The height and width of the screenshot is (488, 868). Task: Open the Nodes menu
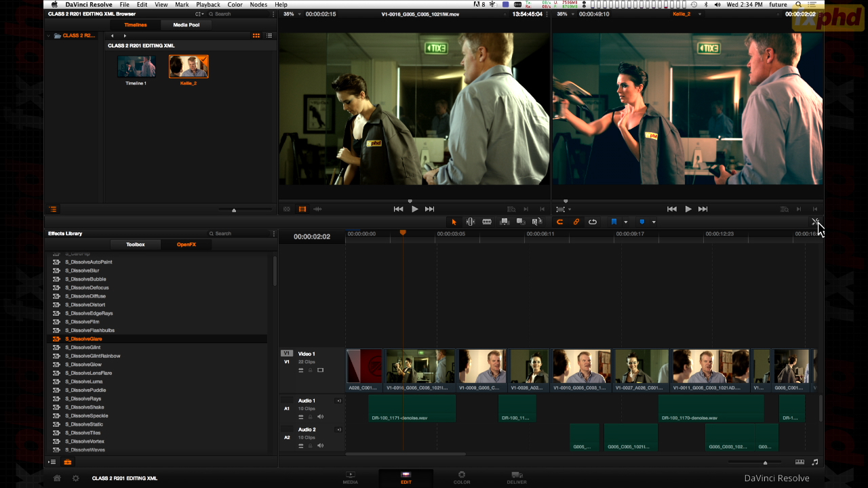click(258, 5)
